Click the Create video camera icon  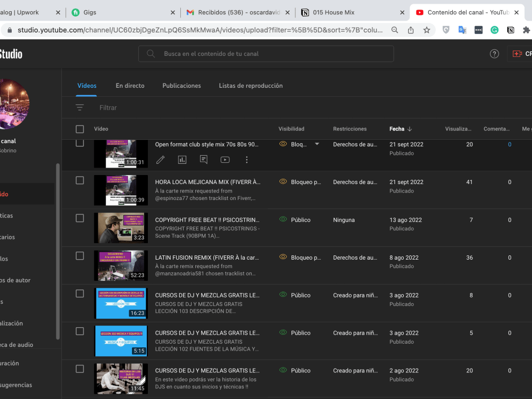517,54
